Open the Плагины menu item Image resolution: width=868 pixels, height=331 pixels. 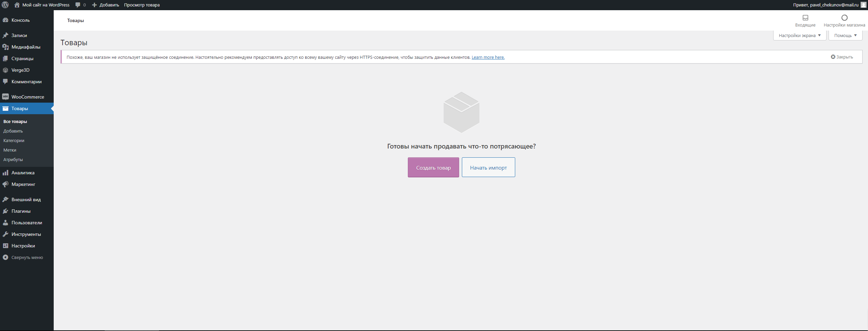click(x=27, y=211)
